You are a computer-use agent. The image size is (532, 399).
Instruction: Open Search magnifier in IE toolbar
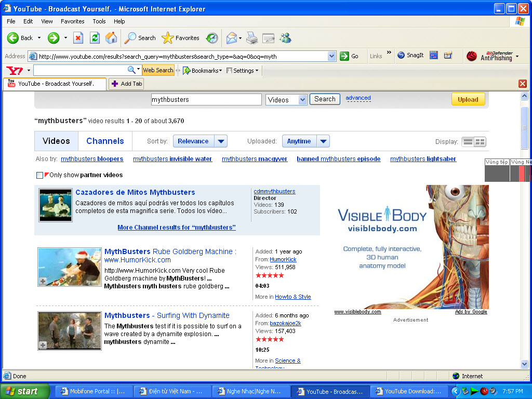point(140,38)
